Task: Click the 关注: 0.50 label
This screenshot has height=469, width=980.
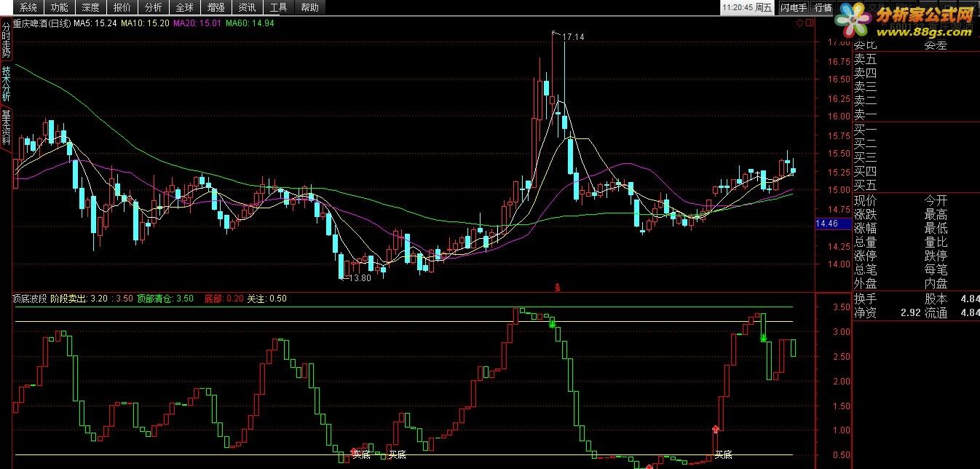Action: (x=266, y=299)
